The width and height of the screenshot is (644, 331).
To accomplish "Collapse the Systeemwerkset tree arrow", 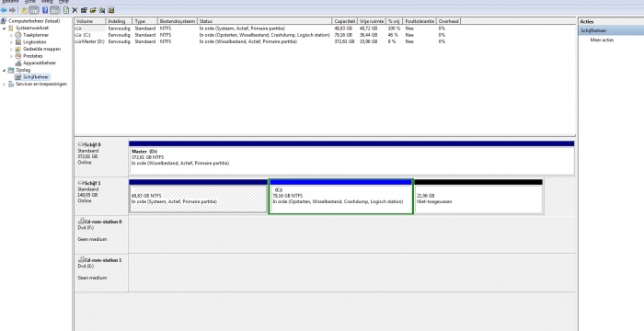I will 5,28.
